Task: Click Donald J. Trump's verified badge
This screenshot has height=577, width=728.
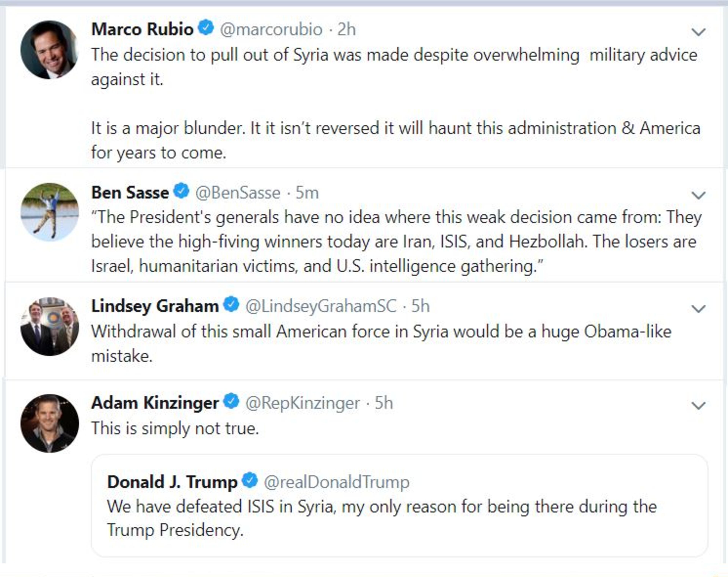Action: (250, 480)
